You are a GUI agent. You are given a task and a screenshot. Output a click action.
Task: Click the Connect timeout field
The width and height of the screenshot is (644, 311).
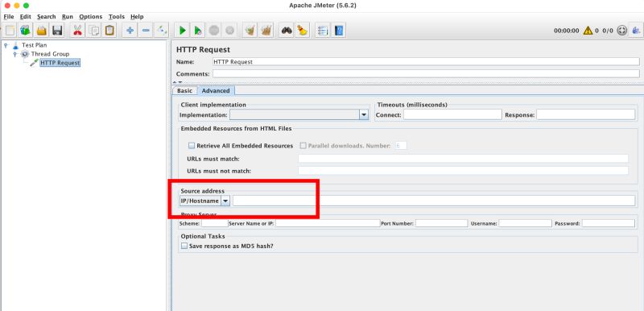(452, 114)
